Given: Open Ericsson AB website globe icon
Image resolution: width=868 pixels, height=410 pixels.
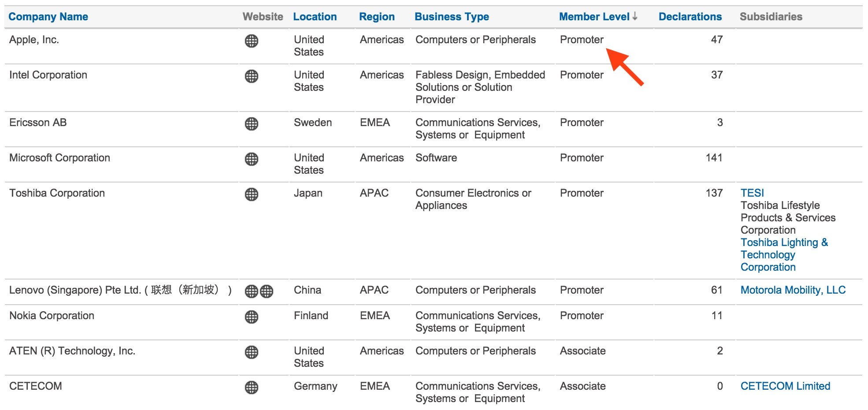Looking at the screenshot, I should point(251,124).
